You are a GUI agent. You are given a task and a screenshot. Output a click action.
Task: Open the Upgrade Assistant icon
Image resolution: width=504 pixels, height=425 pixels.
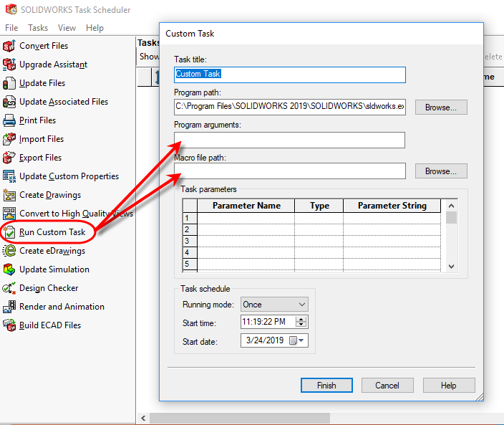[x=9, y=65]
